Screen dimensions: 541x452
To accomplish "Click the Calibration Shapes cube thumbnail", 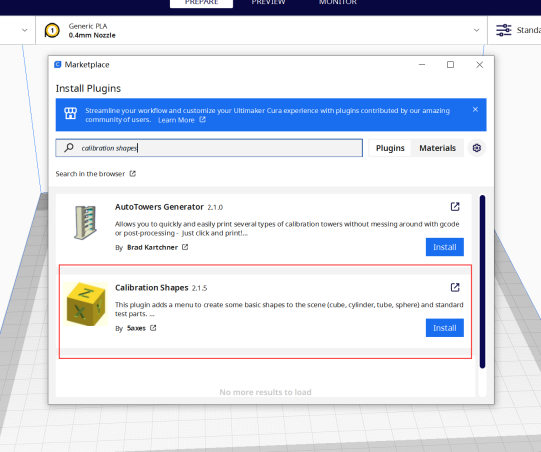I will 86,304.
